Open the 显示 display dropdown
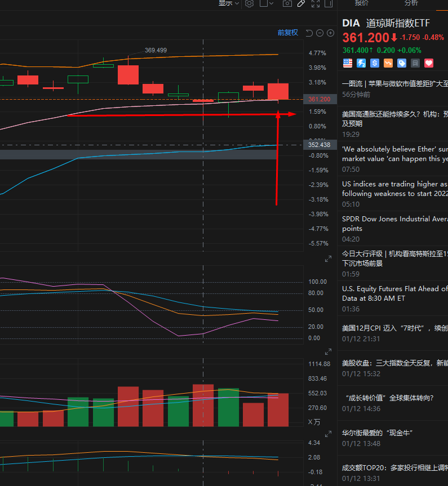This screenshot has height=486, width=448. (x=229, y=3)
